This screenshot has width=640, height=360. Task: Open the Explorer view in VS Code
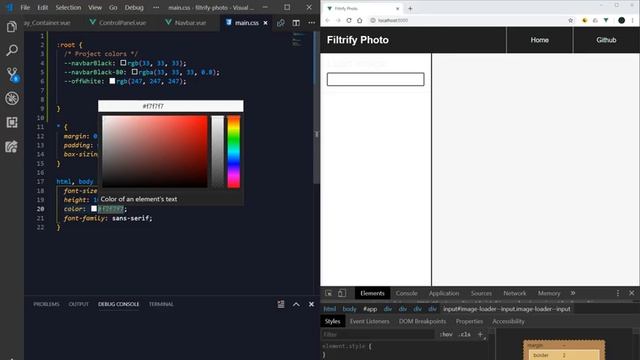coord(12,27)
